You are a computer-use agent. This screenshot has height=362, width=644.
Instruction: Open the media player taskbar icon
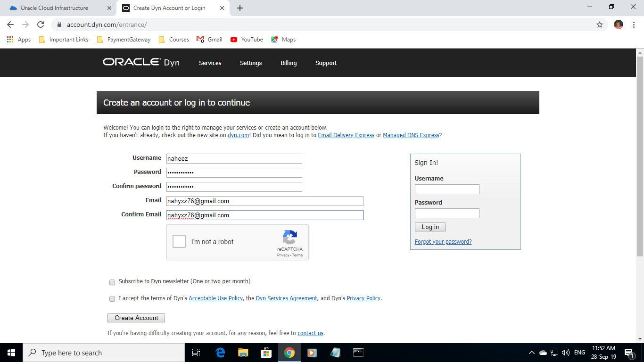[x=312, y=353]
